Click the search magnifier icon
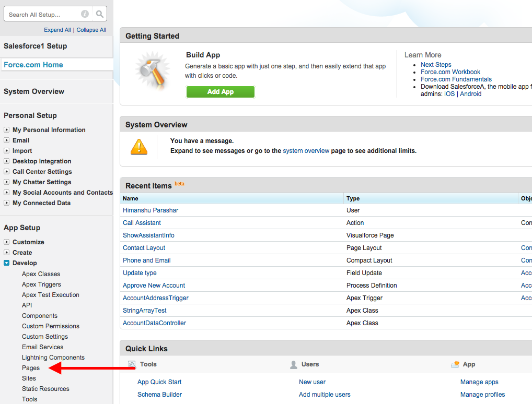532x404 pixels. click(99, 14)
